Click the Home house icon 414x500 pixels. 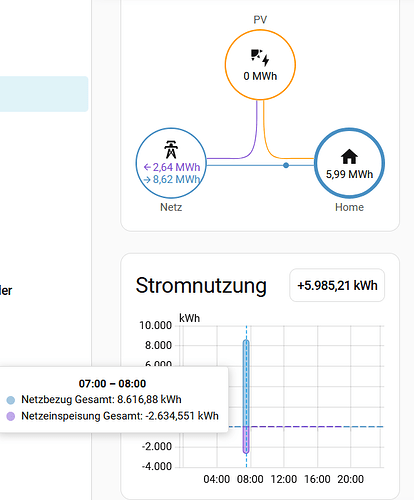point(349,156)
